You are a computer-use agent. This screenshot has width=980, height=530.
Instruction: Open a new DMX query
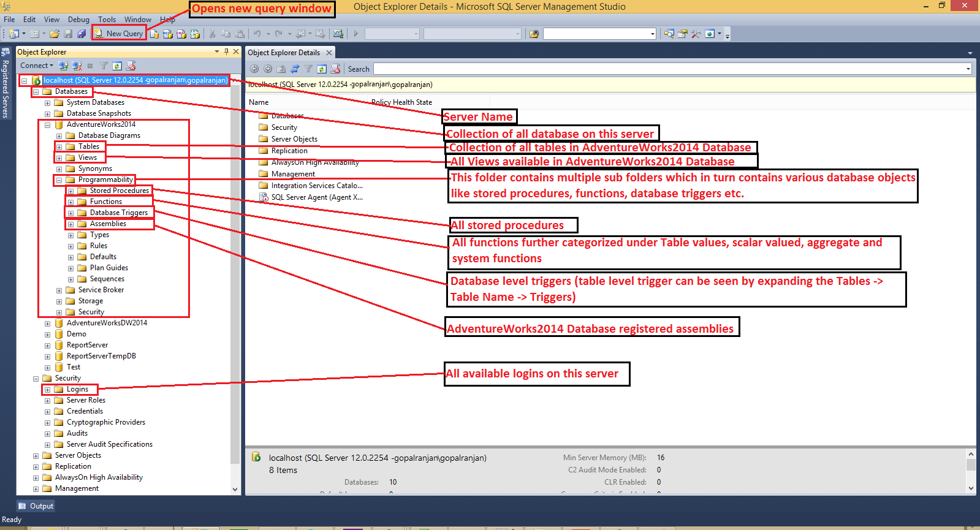tap(181, 34)
